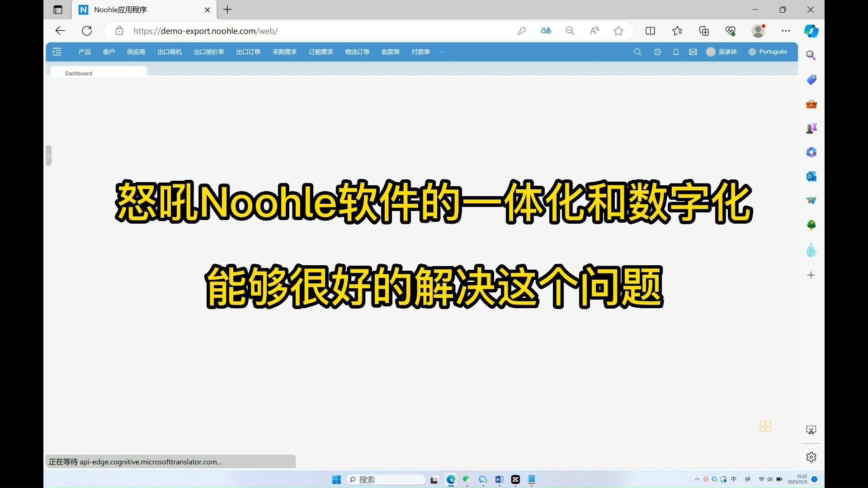
Task: Toggle favorite star for this page
Action: [x=618, y=31]
